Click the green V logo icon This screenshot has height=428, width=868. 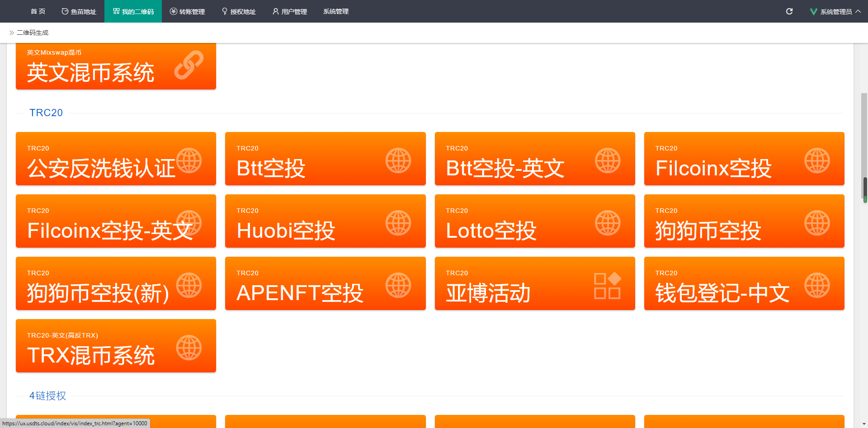813,11
